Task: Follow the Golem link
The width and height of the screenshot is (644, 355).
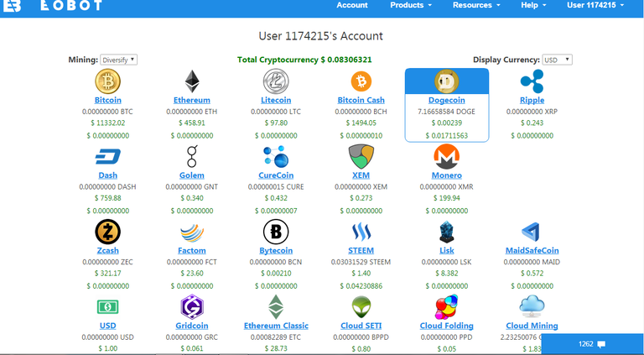Action: coord(192,175)
